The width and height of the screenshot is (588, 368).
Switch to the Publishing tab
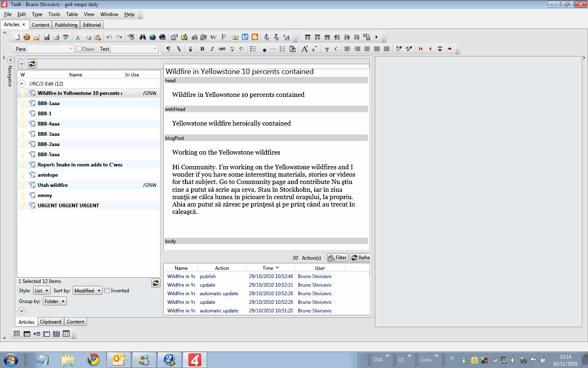(66, 25)
